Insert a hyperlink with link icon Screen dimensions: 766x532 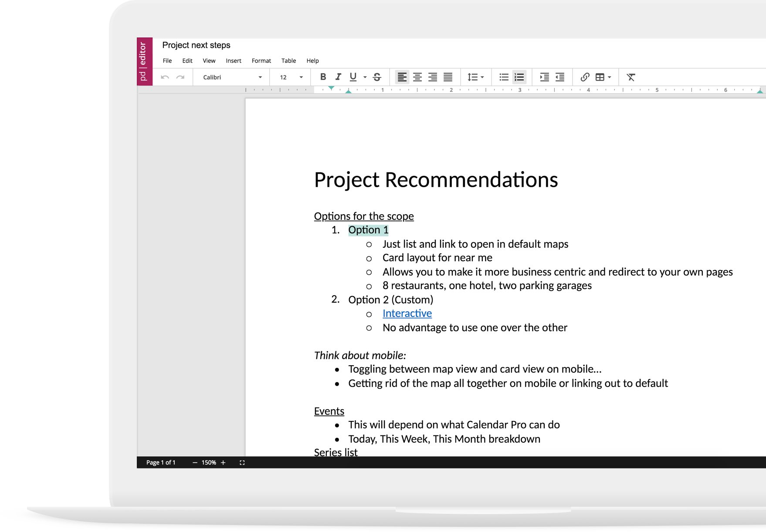585,77
